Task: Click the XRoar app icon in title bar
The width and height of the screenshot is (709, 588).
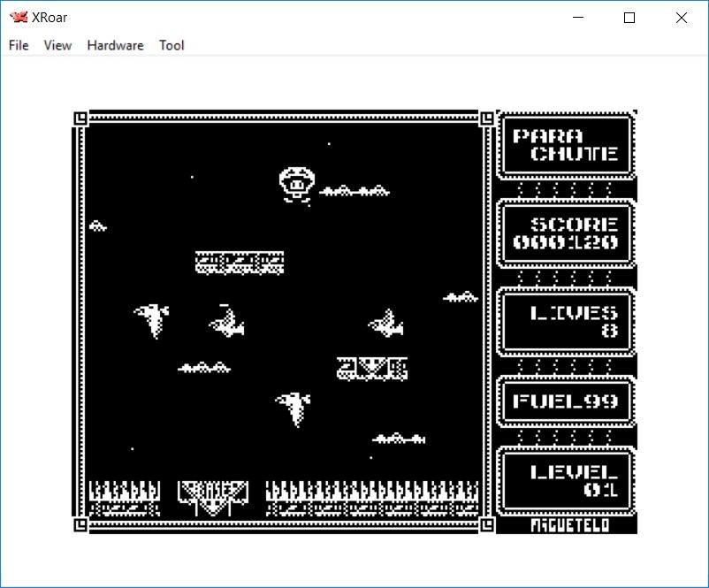Action: tap(19, 18)
